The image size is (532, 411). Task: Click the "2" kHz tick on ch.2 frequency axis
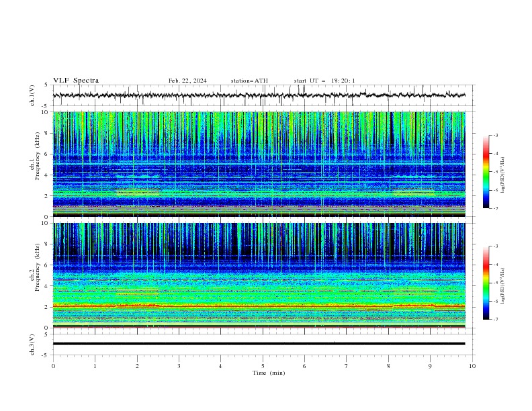48,307
